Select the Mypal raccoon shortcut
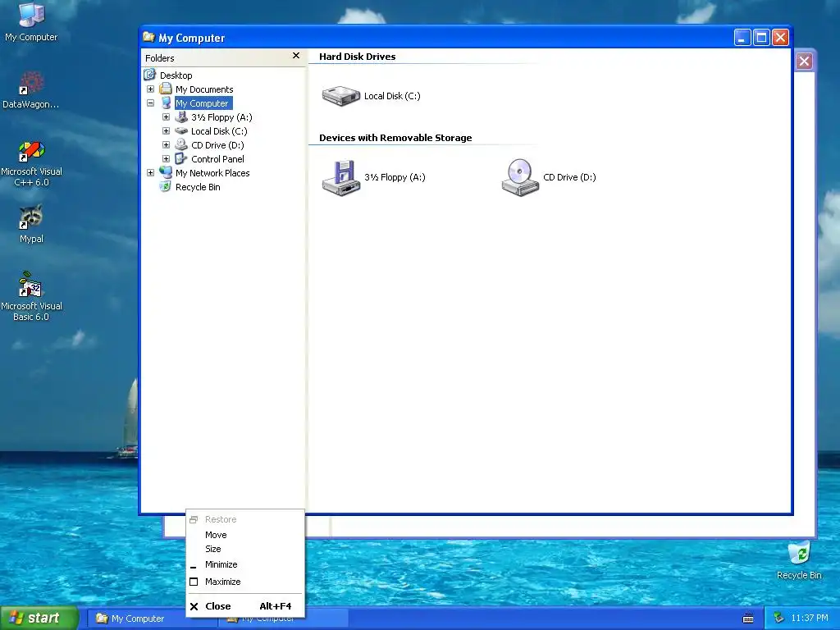The height and width of the screenshot is (630, 840). (x=31, y=224)
